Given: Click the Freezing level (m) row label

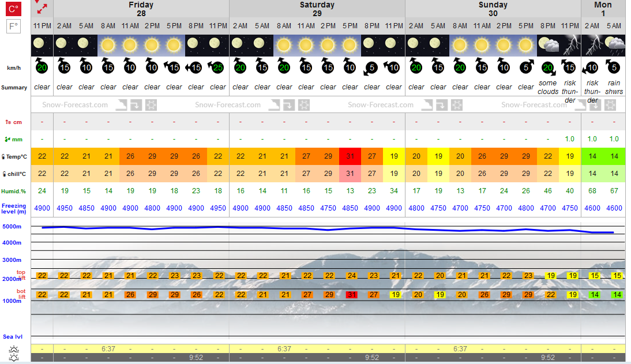Looking at the screenshot, I should pos(14,209).
